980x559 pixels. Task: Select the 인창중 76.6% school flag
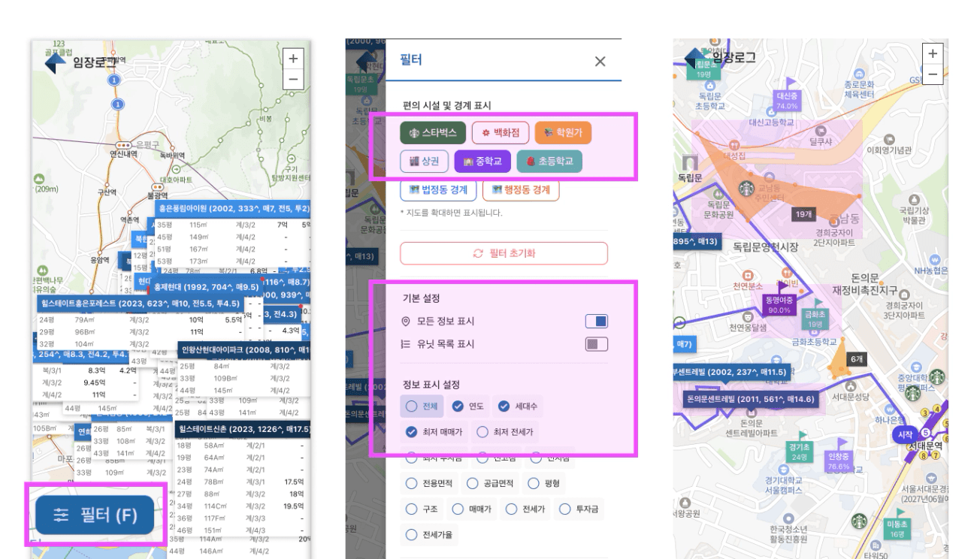[838, 461]
